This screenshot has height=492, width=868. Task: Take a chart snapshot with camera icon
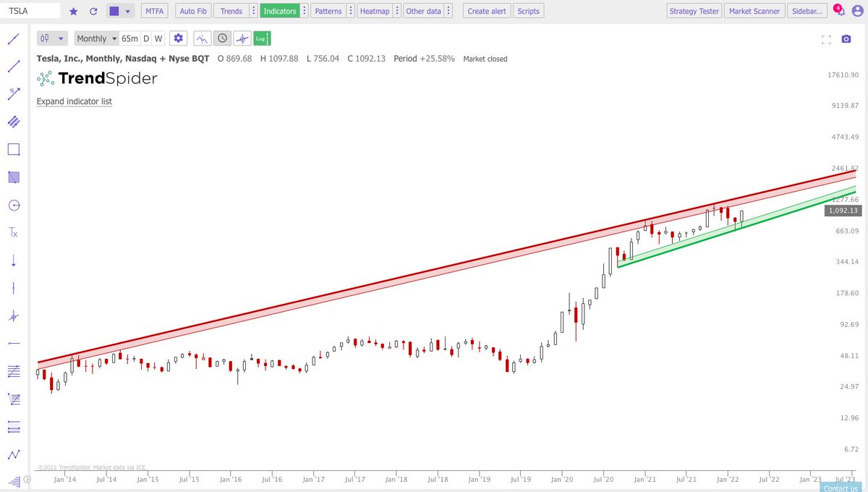(x=846, y=40)
